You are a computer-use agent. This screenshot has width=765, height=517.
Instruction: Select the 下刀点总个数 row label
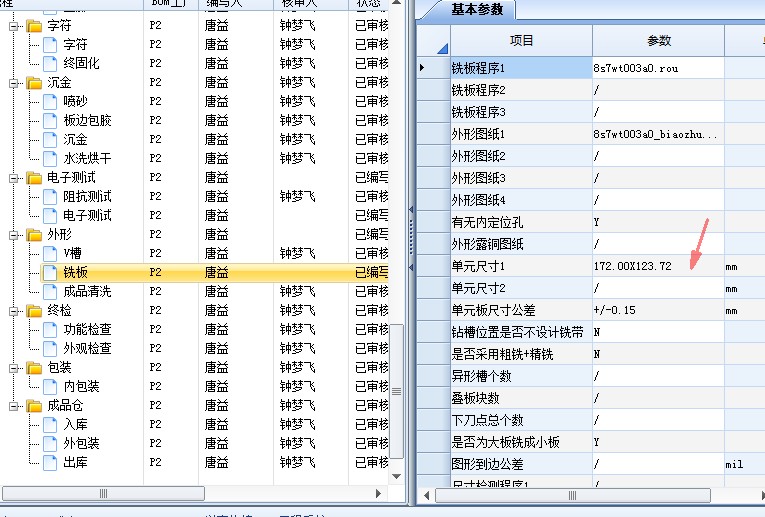coord(487,420)
